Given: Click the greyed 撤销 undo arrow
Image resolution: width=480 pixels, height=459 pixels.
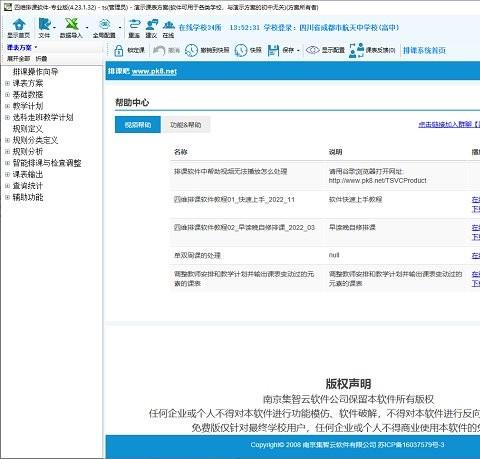Looking at the screenshot, I should pos(159,50).
